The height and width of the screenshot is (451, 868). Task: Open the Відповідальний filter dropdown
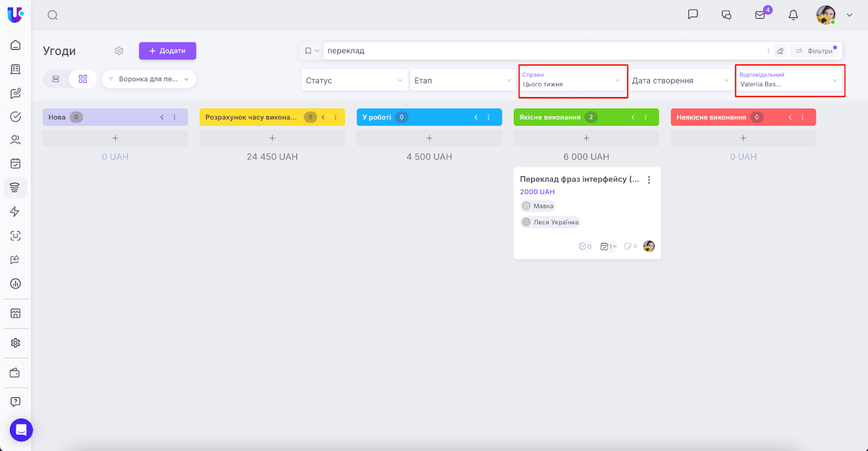[790, 81]
